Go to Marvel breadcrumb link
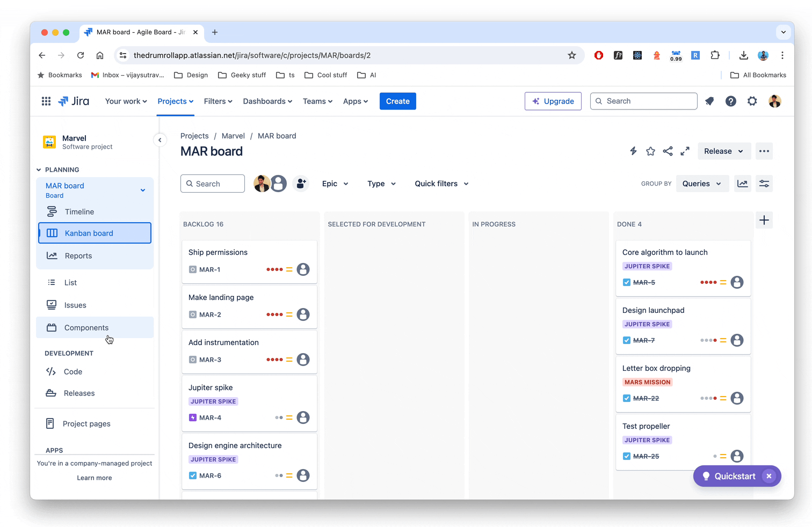The width and height of the screenshot is (812, 527). point(233,136)
